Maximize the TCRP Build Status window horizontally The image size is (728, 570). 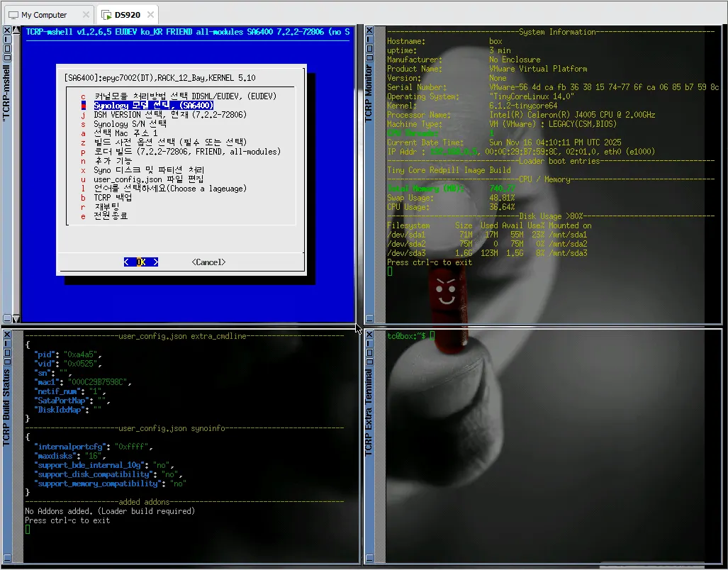[7, 362]
